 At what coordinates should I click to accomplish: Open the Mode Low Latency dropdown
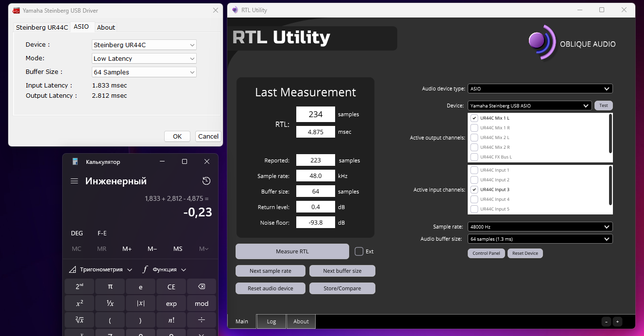tap(144, 58)
